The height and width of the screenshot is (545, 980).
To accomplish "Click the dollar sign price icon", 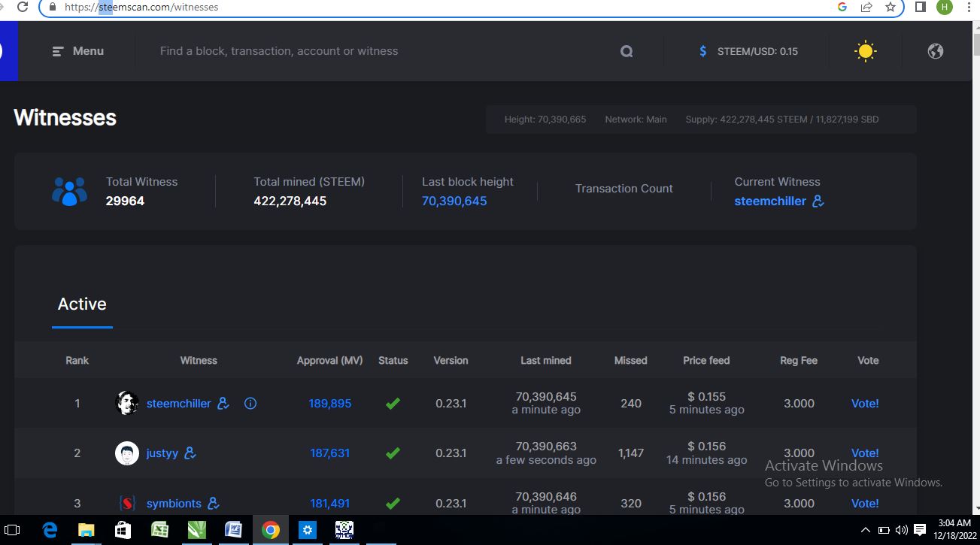I will pyautogui.click(x=703, y=51).
